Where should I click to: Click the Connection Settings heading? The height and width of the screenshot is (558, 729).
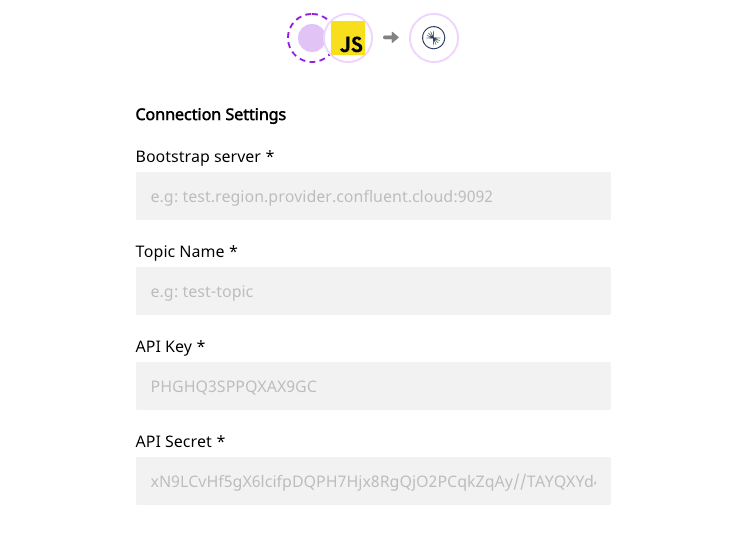pos(211,115)
